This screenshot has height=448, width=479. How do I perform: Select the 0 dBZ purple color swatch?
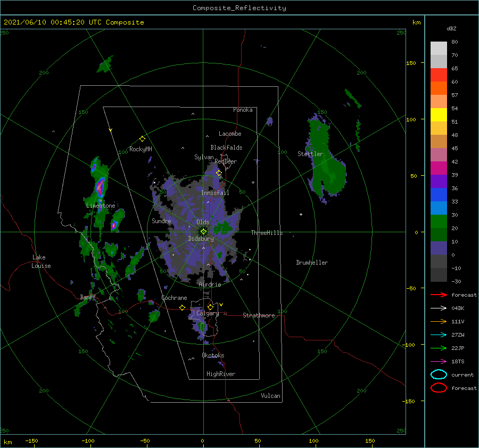point(439,248)
